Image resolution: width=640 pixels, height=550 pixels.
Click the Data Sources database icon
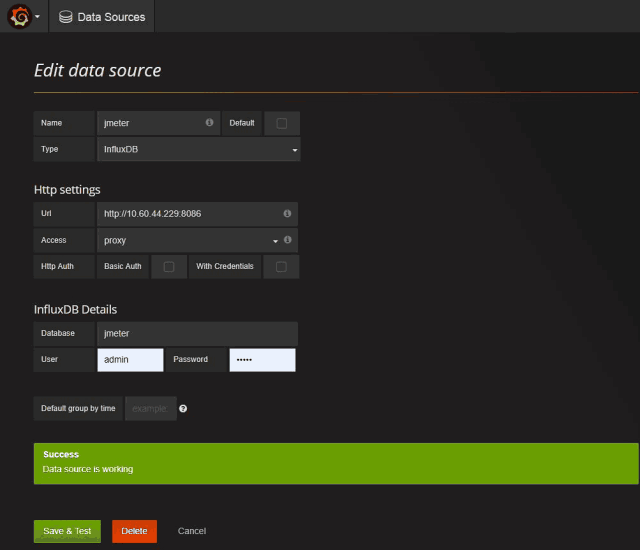tap(65, 17)
